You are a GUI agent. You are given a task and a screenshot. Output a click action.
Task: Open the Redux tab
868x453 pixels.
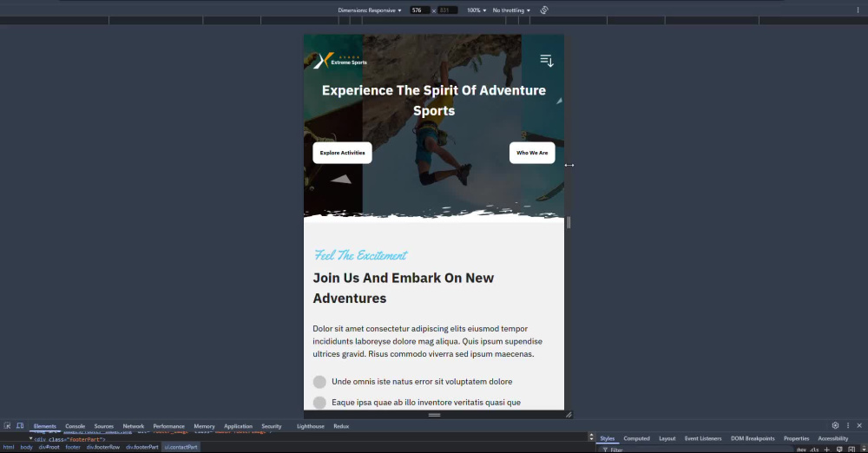point(341,426)
